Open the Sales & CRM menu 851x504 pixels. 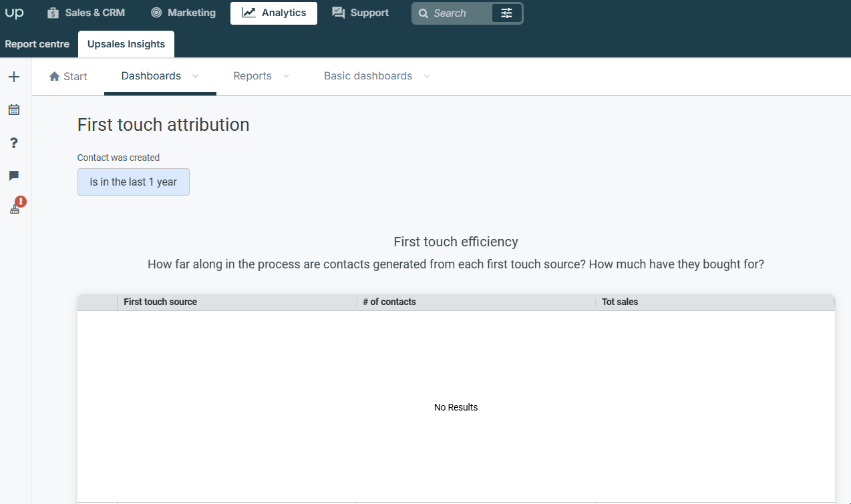pyautogui.click(x=86, y=13)
